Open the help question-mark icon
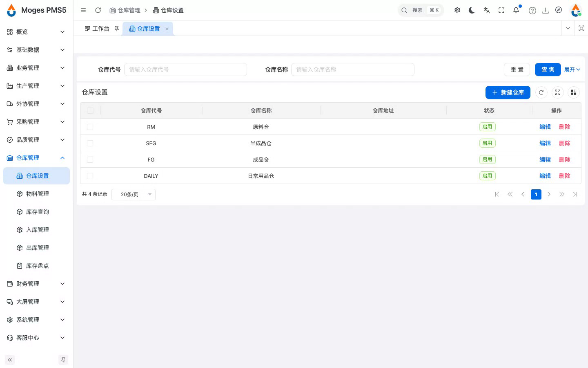Screen dimensions: 588x368 [x=532, y=11]
